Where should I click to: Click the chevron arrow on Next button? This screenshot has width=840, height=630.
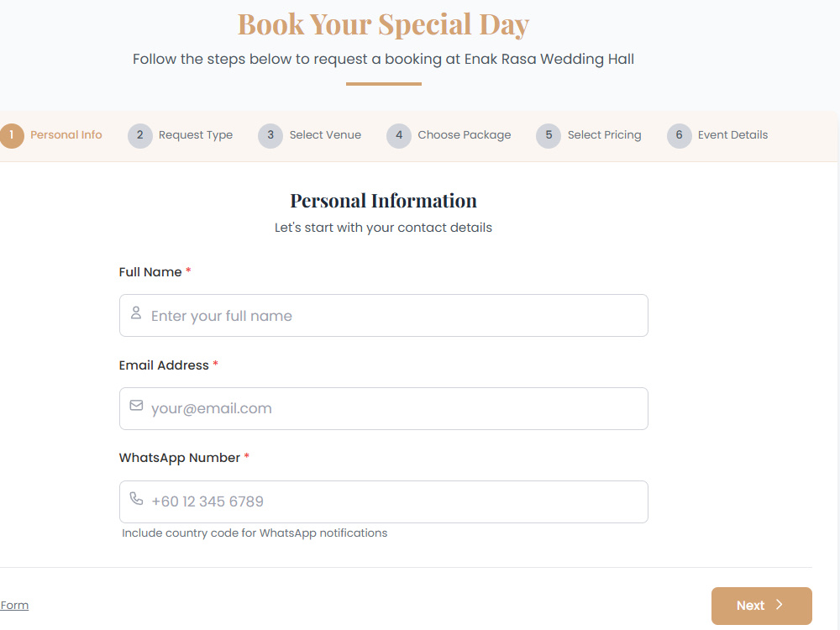click(780, 605)
